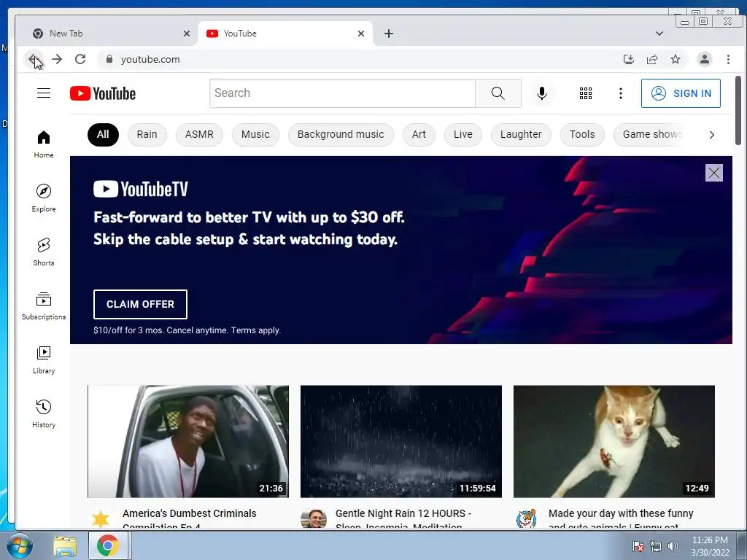
Task: Open Shorts in sidebar
Action: pos(43,252)
